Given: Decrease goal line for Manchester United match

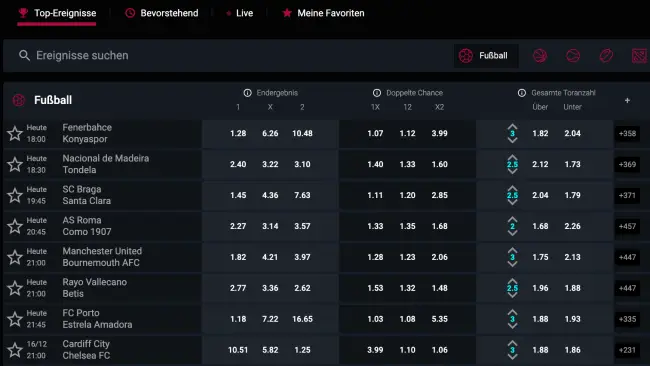Looking at the screenshot, I should click(x=512, y=264).
